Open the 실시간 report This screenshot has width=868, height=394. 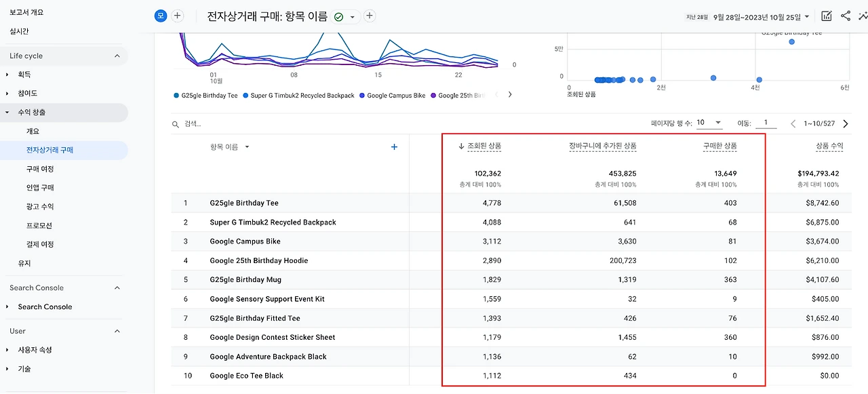pyautogui.click(x=19, y=31)
